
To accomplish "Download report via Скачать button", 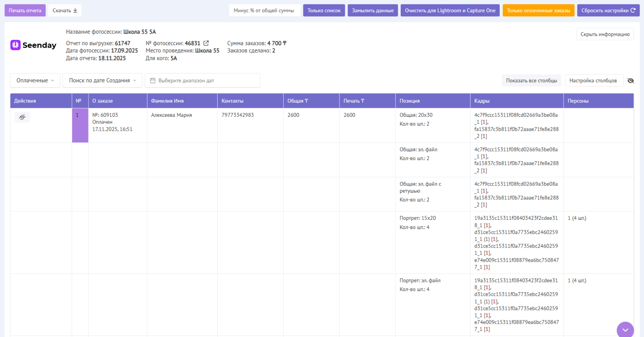I will click(x=65, y=11).
